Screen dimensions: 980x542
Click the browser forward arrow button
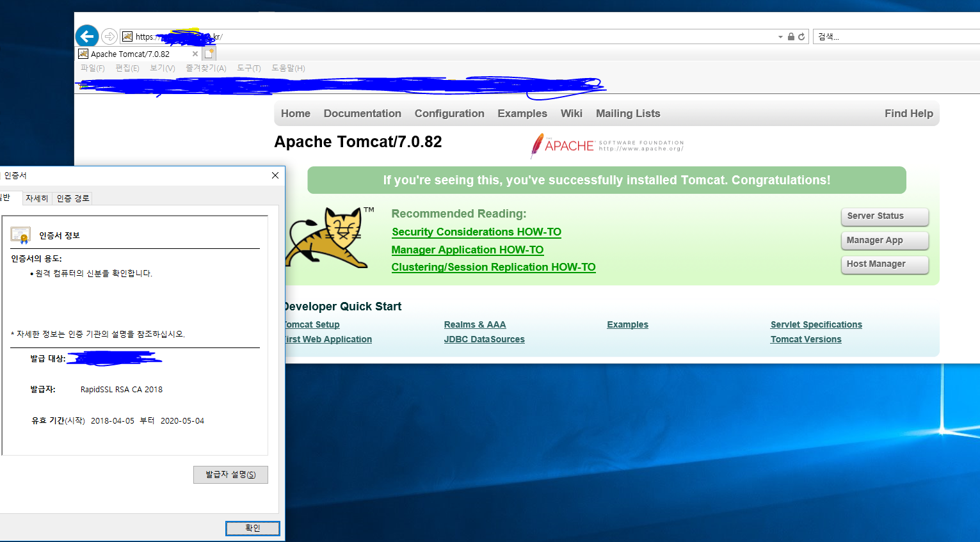click(x=109, y=36)
